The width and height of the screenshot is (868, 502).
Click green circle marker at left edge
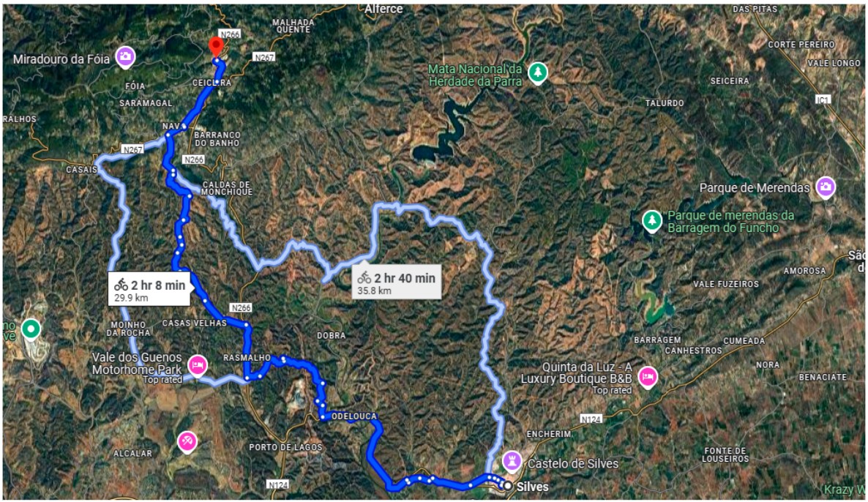[x=31, y=329]
